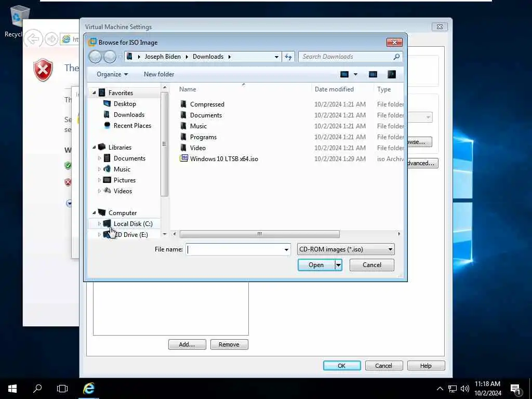Screen dimensions: 532x399
Task: Select the Windows 10 LTSB x64.iso file icon
Action: tap(183, 158)
